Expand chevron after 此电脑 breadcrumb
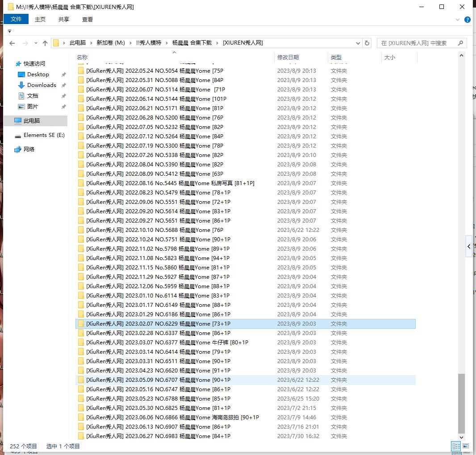This screenshot has height=455, width=476. click(x=91, y=43)
